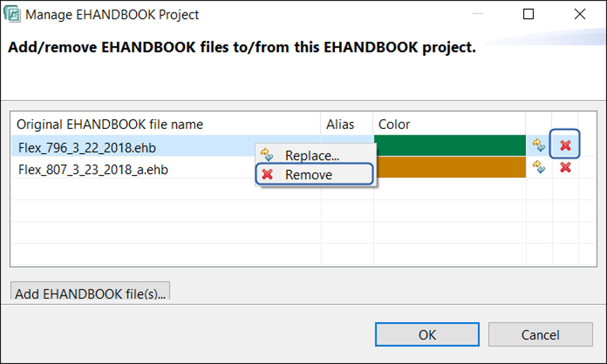The image size is (607, 364).
Task: Click Add EHANDBOOK file(s)... button
Action: point(90,292)
